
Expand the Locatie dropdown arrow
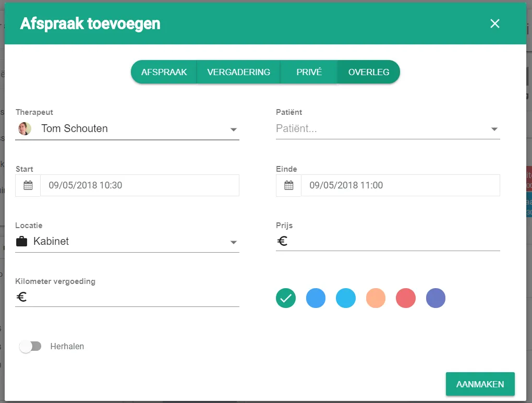point(234,242)
